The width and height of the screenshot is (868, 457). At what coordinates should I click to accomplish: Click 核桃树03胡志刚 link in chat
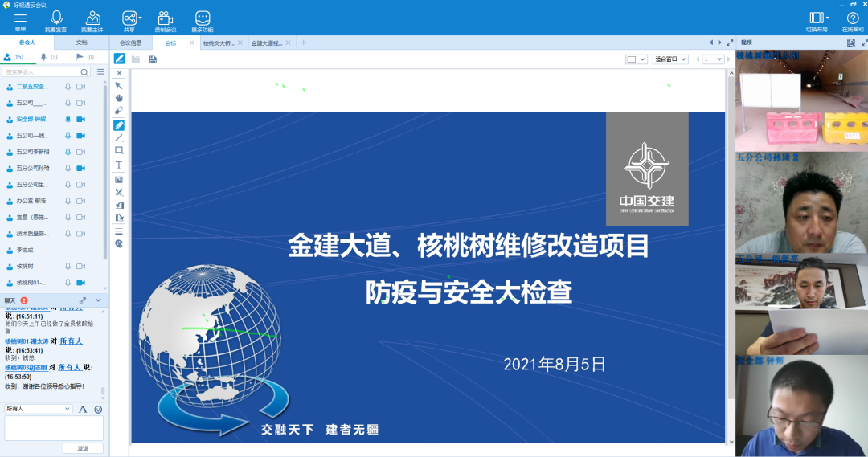pyautogui.click(x=26, y=367)
